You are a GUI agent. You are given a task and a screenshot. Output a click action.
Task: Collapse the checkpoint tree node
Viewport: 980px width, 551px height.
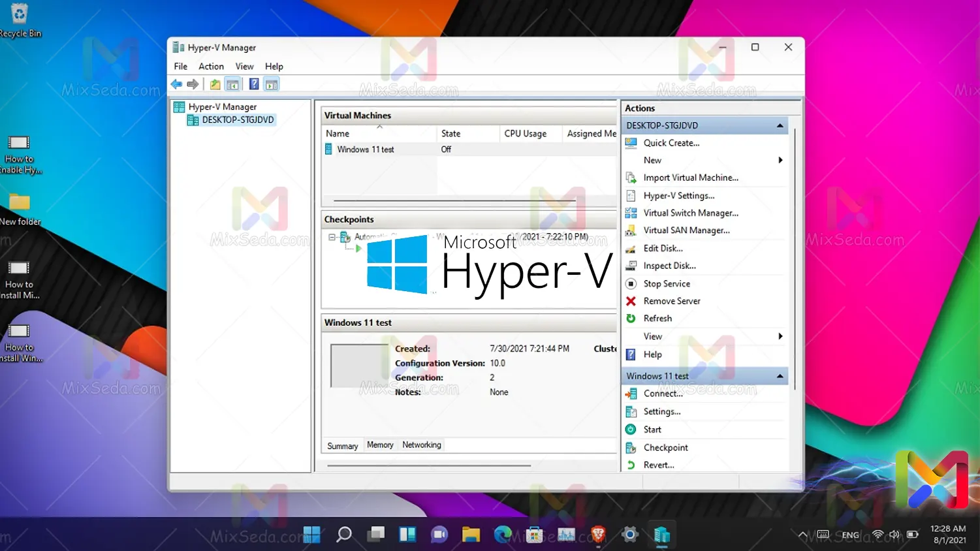pos(332,238)
